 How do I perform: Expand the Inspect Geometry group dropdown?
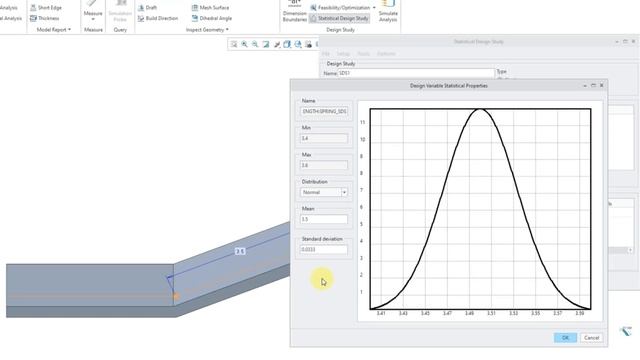207,29
